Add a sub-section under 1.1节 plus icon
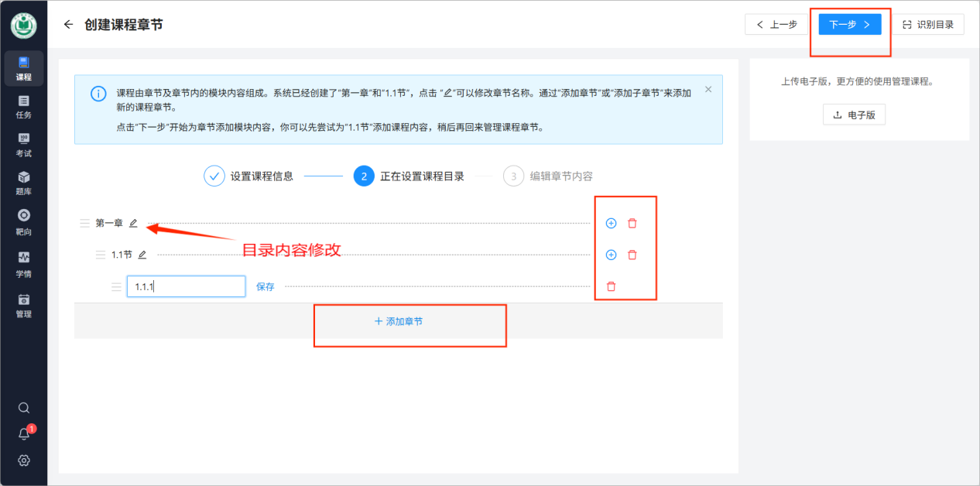The image size is (980, 486). [611, 255]
